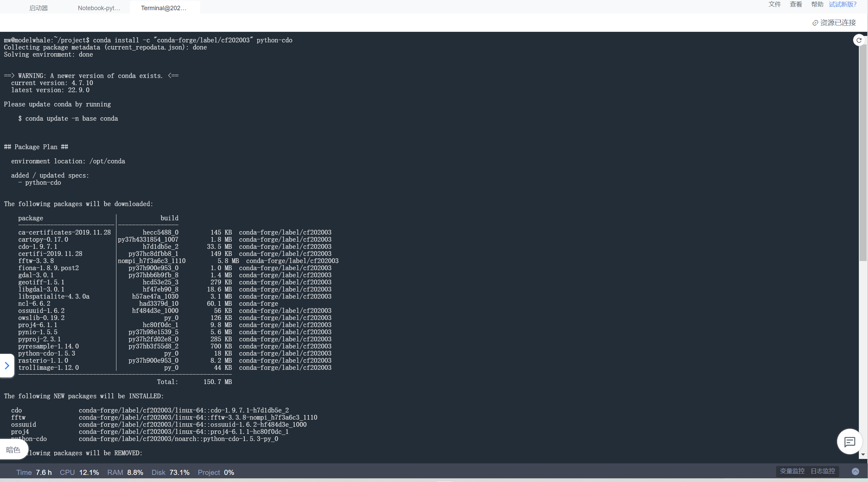Expand the collapsed left sidebar panel
This screenshot has height=482, width=868.
tap(7, 365)
